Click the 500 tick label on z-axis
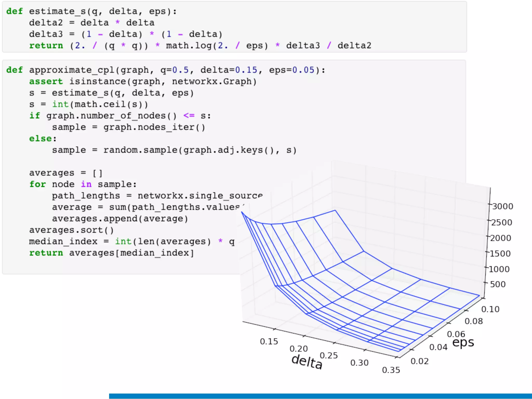The height and width of the screenshot is (399, 532). (x=498, y=284)
